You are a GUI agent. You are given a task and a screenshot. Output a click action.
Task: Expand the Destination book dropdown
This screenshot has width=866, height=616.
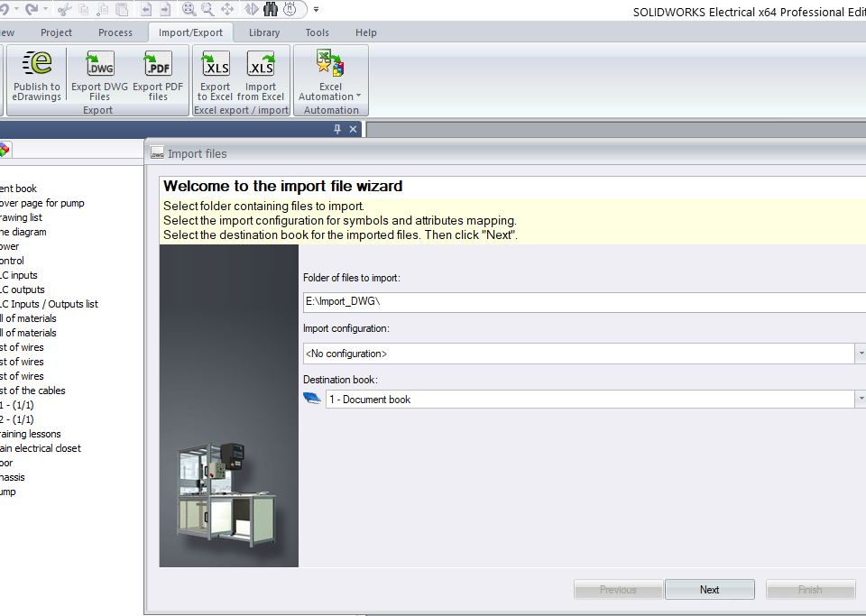[x=860, y=400]
